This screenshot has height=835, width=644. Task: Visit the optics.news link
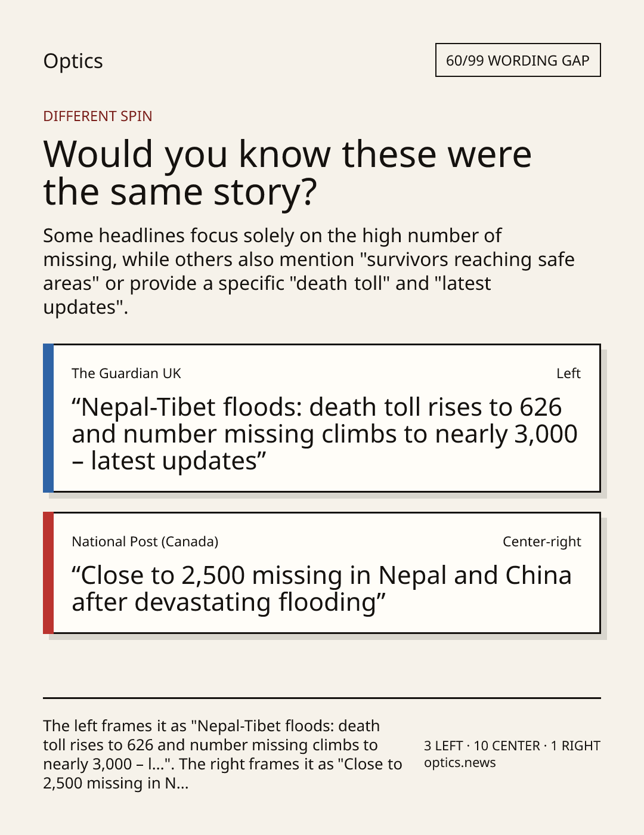(460, 763)
